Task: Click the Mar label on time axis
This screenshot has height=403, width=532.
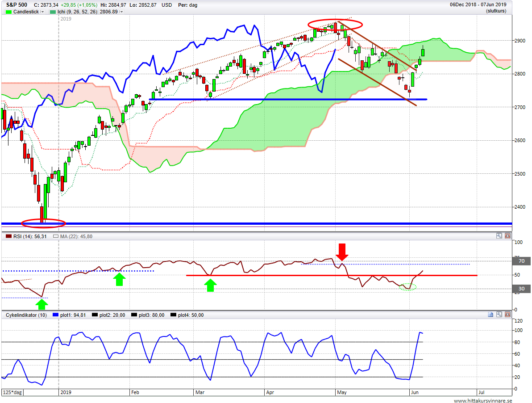Action: [x=200, y=392]
